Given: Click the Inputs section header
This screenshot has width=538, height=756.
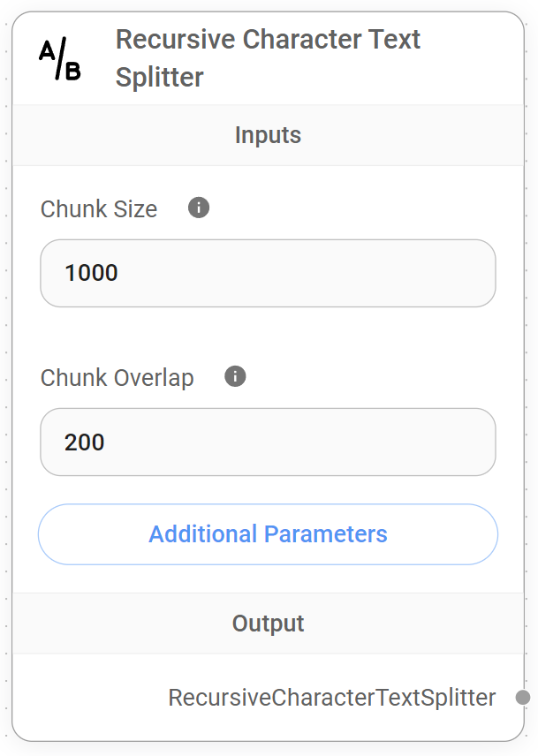Looking at the screenshot, I should (x=268, y=135).
